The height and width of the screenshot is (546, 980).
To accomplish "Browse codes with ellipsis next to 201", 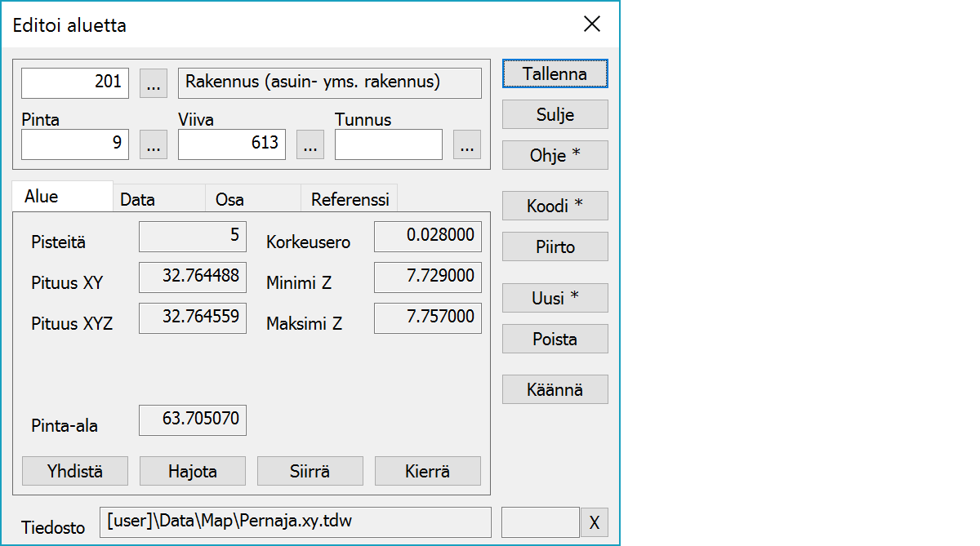I will (154, 83).
